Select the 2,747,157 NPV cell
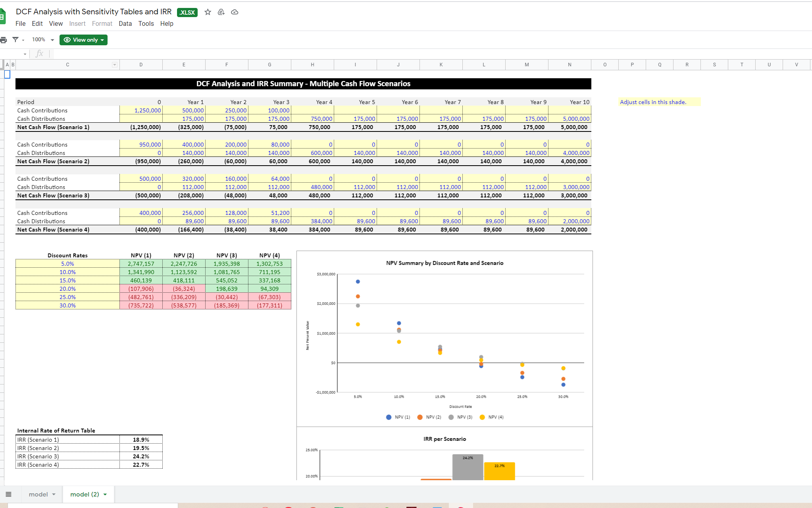This screenshot has height=508, width=812. pos(141,264)
